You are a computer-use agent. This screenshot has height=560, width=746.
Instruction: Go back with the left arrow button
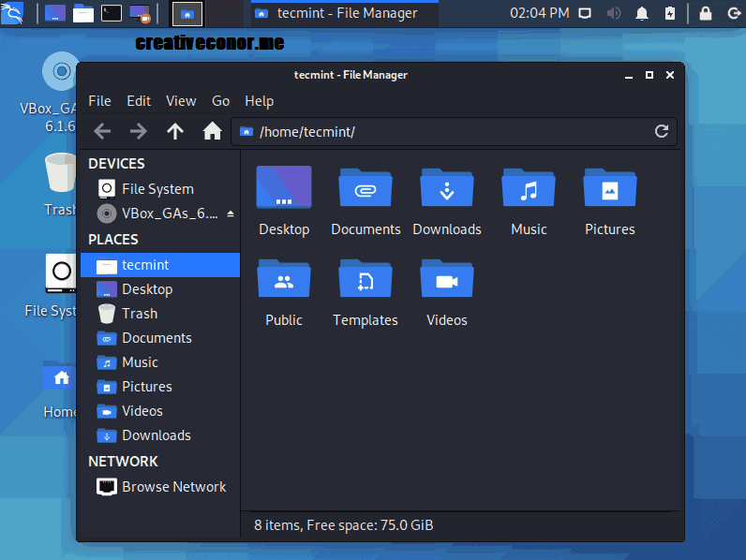[x=102, y=131]
